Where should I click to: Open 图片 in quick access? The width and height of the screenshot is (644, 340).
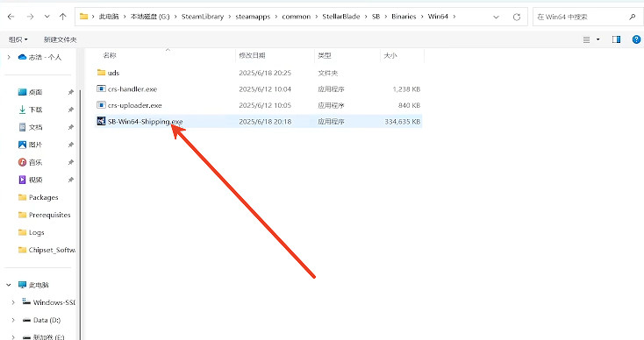click(31, 145)
